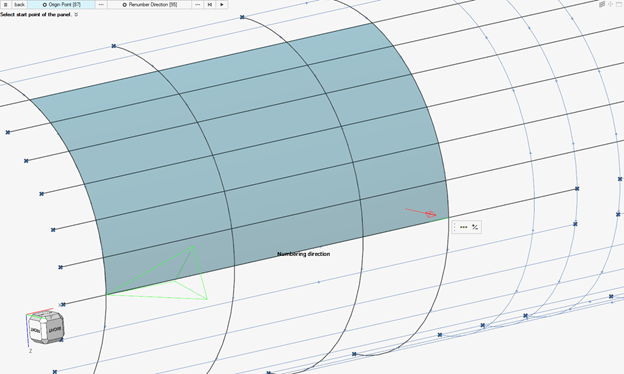Click the play/proceed arrow icon
Viewport: 624px width, 374px height.
pyautogui.click(x=222, y=4)
